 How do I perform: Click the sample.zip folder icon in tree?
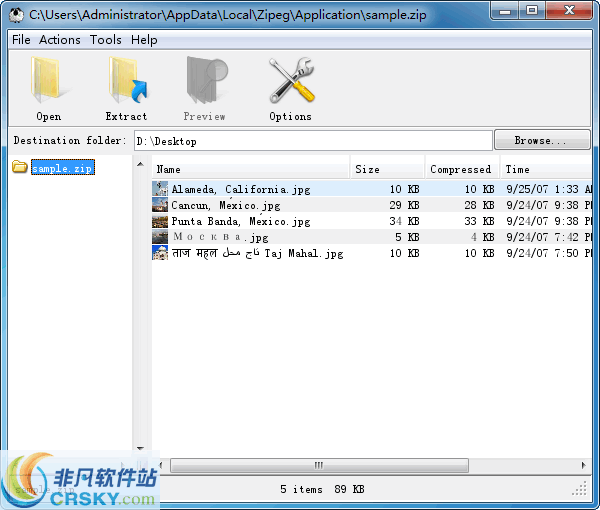point(20,167)
